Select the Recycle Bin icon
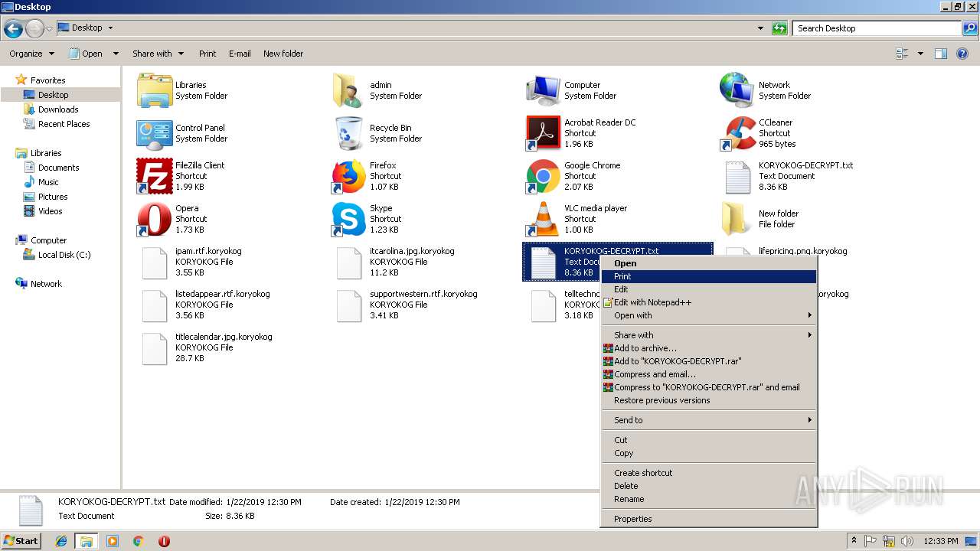980x551 pixels. pyautogui.click(x=349, y=133)
